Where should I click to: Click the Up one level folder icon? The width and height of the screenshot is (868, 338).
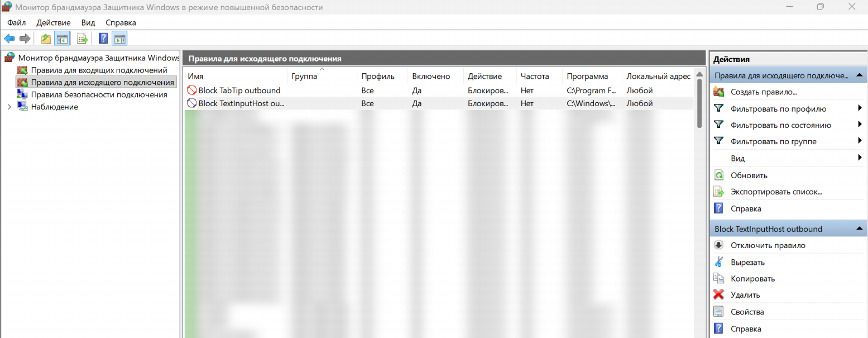coord(46,39)
